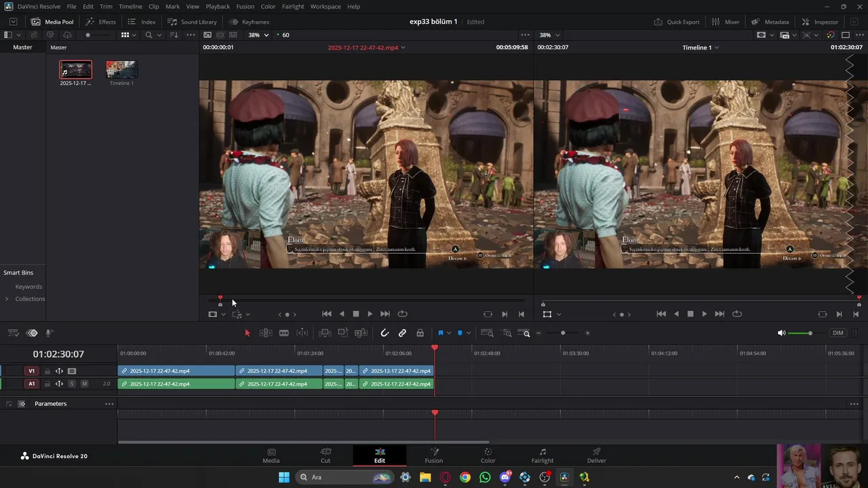This screenshot has height=488, width=868.
Task: Click the Replace Clip timeline button
Action: [361, 333]
